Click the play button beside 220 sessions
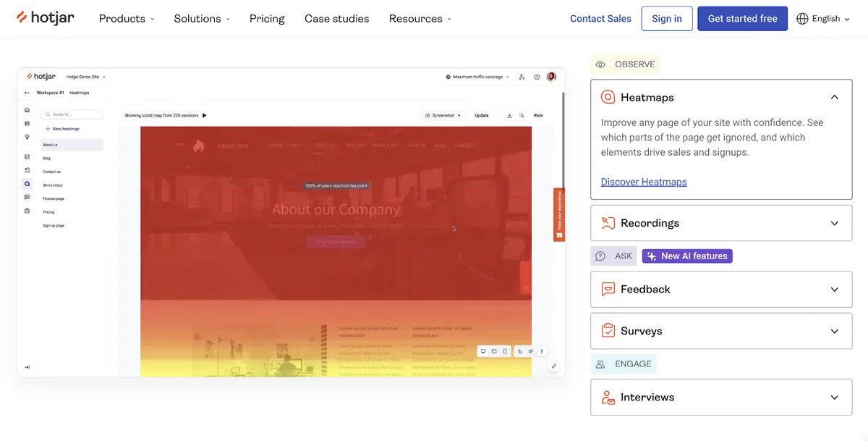The image size is (868, 441). (x=204, y=115)
